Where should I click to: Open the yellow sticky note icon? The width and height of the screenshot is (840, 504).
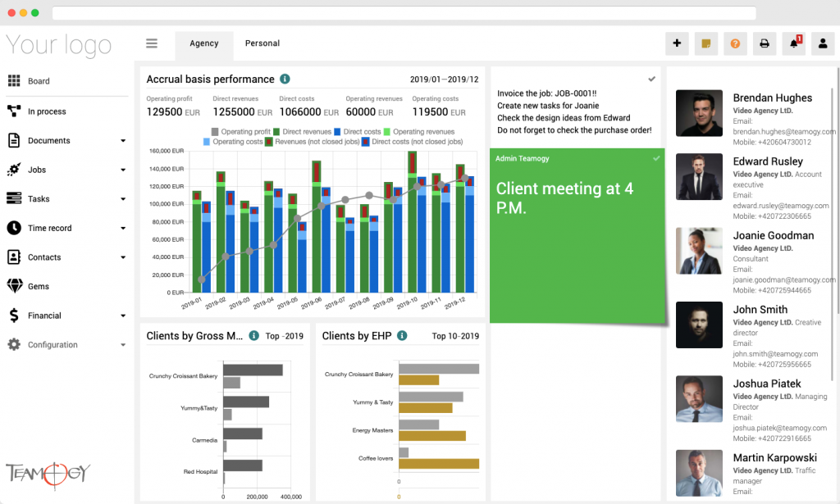click(x=706, y=43)
